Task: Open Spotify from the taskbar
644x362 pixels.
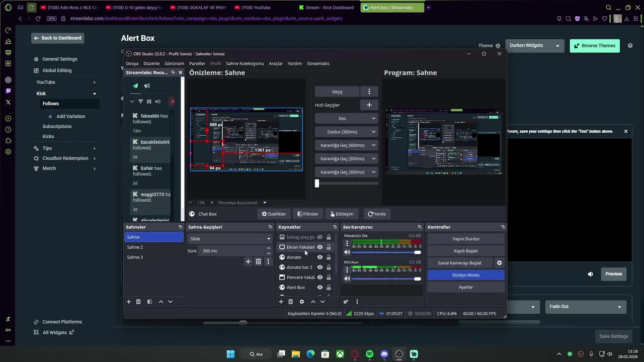Action: (x=369, y=354)
